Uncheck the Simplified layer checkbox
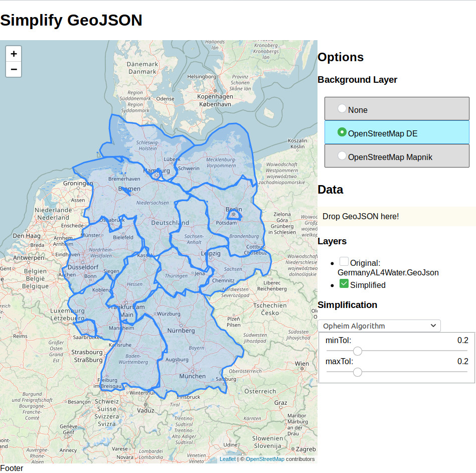476x473 pixels. 344,284
